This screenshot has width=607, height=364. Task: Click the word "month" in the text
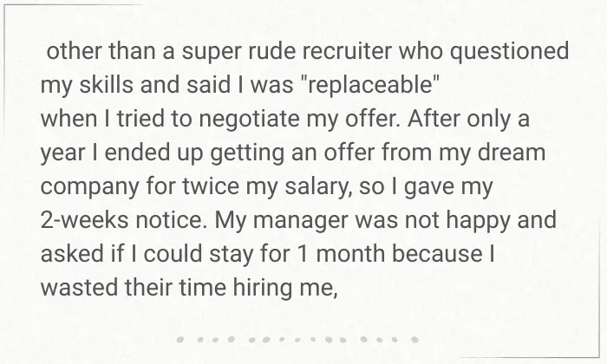[350, 254]
